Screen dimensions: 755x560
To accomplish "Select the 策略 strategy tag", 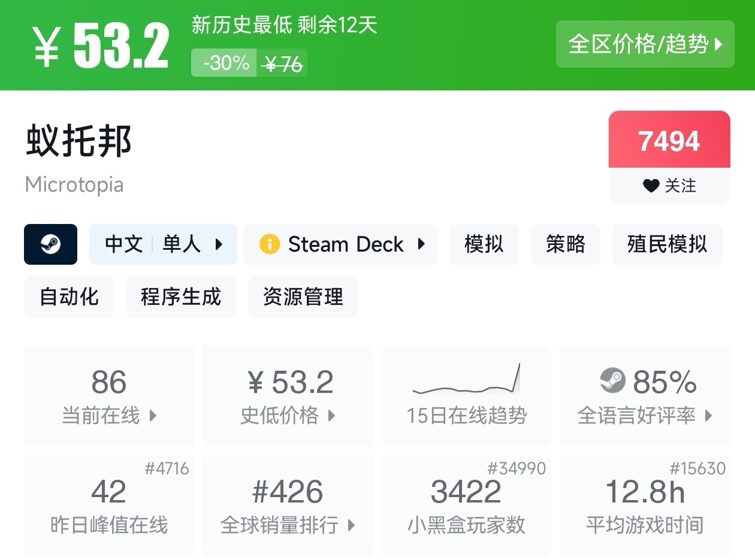I will pos(565,244).
